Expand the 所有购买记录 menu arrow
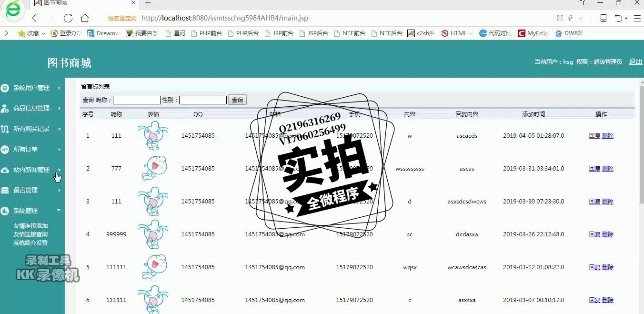The height and width of the screenshot is (314, 644). [x=59, y=129]
